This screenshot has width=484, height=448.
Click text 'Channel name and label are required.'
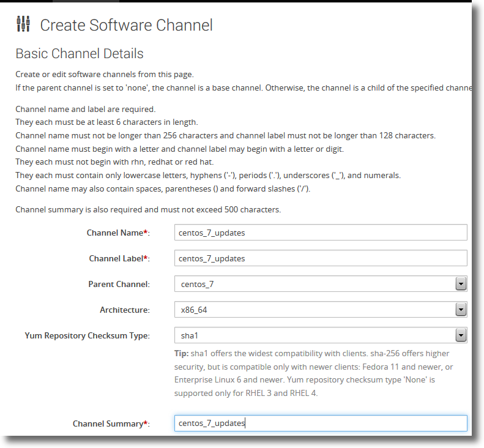coord(86,110)
